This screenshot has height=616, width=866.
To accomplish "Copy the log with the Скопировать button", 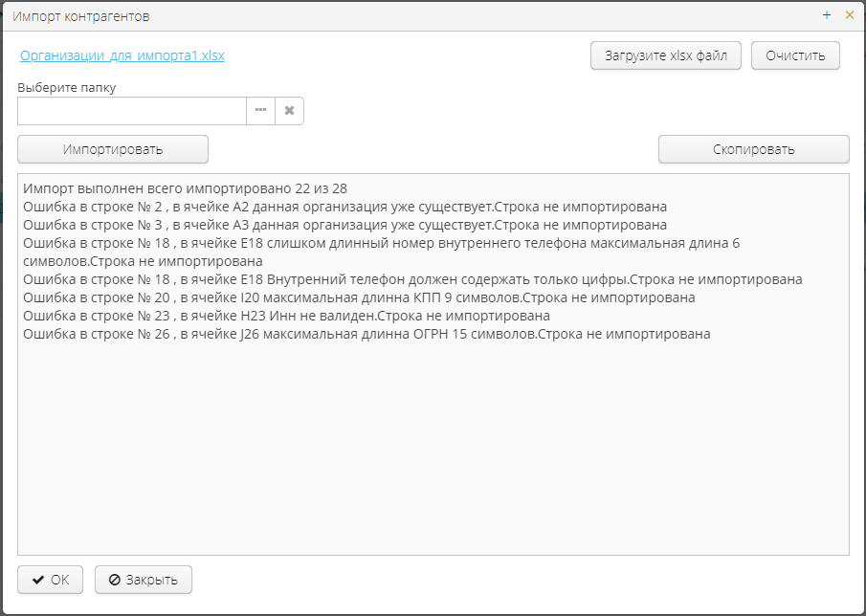I will 753,149.
